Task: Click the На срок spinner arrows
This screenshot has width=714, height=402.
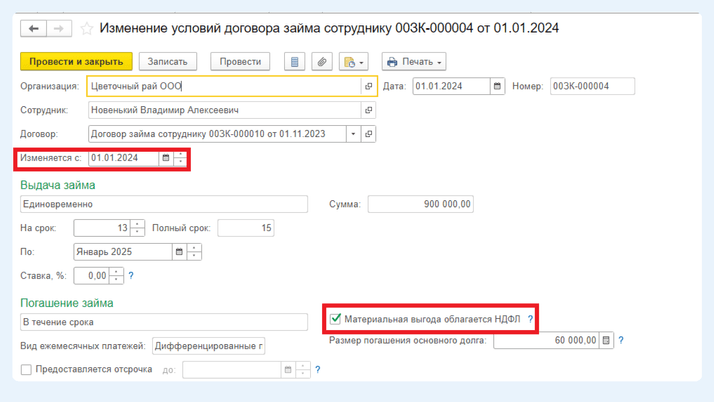Action: 138,229
